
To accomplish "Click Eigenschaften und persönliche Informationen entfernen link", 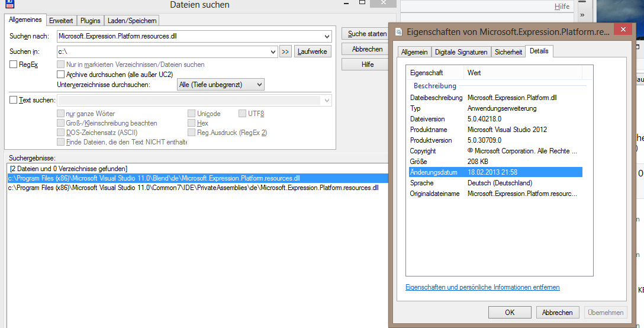I will click(482, 287).
